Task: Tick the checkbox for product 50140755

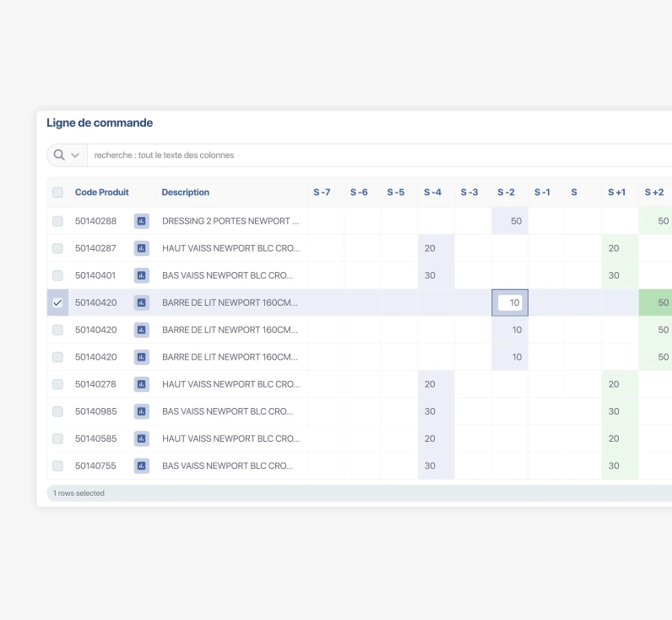Action: pyautogui.click(x=57, y=466)
